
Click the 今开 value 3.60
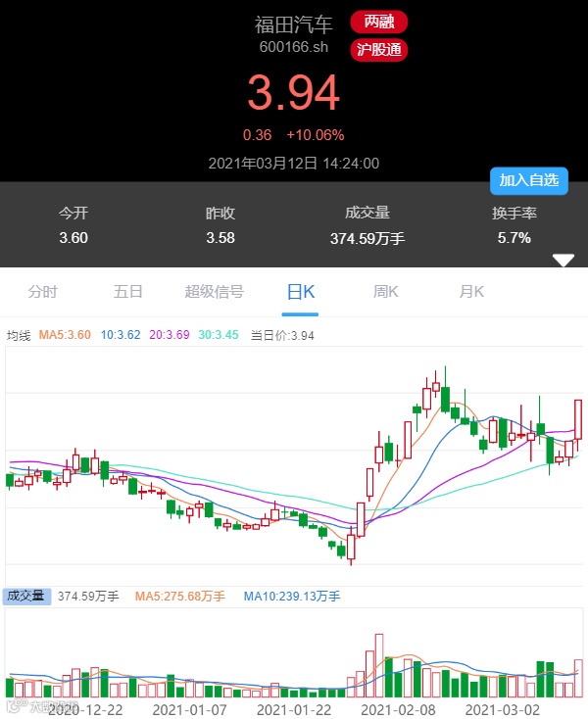point(73,237)
